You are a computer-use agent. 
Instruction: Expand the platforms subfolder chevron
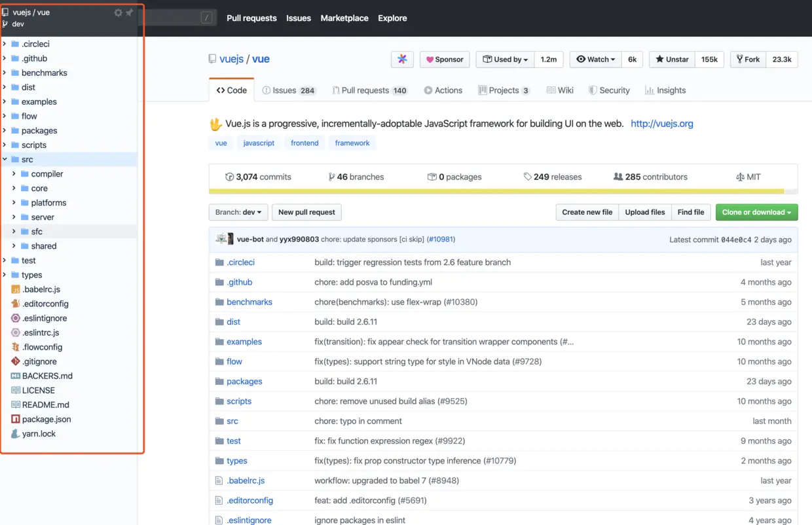point(14,202)
